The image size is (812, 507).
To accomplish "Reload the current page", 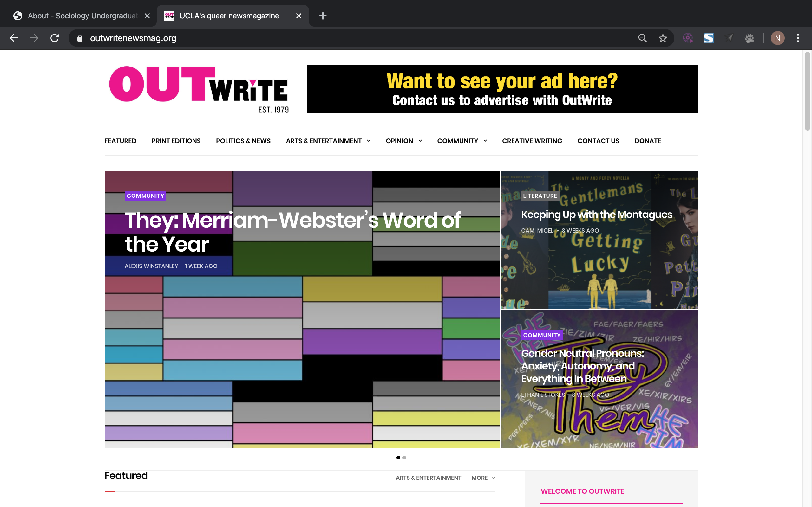I will point(55,38).
